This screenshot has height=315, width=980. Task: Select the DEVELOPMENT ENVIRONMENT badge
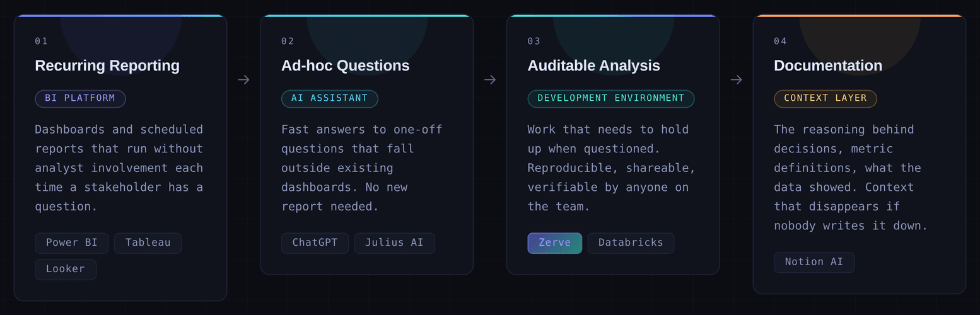pos(610,99)
